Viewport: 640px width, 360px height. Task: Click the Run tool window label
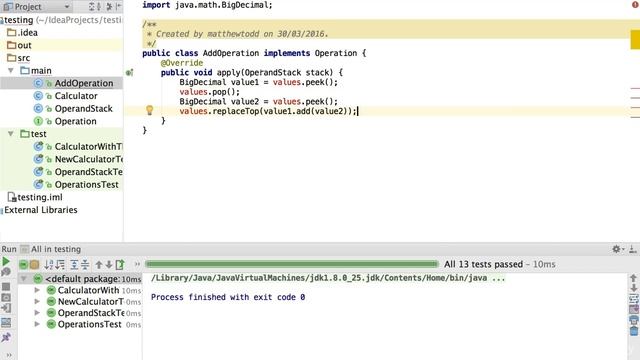[9, 249]
